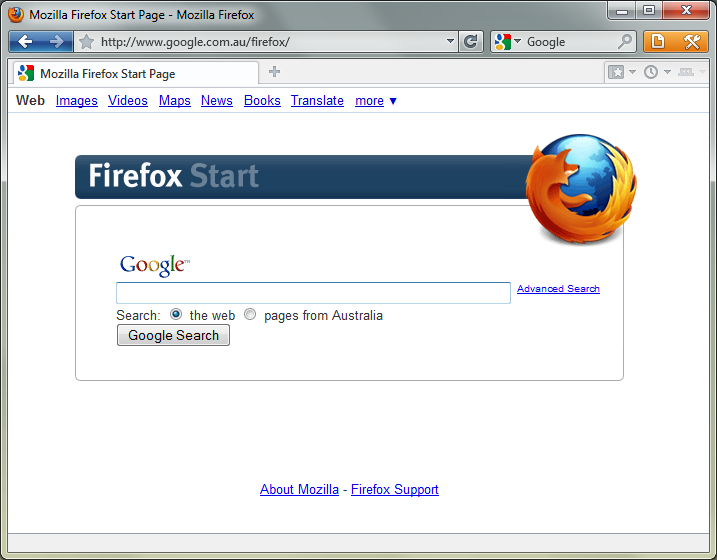717x560 pixels.
Task: Click the magnifying glass search icon
Action: [x=625, y=42]
